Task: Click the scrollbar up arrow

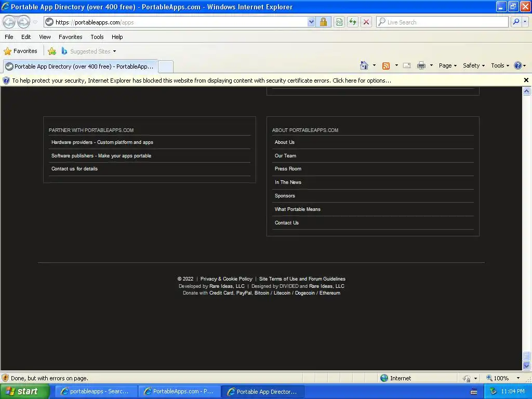Action: [526, 91]
